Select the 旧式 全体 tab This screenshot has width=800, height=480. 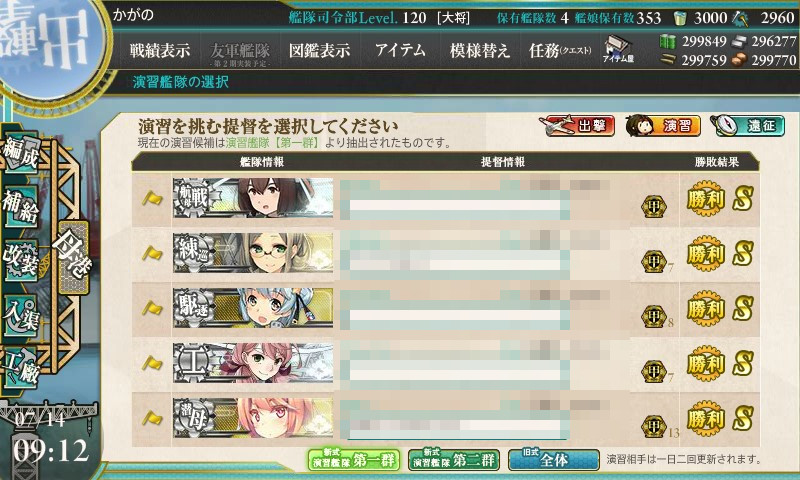(554, 460)
